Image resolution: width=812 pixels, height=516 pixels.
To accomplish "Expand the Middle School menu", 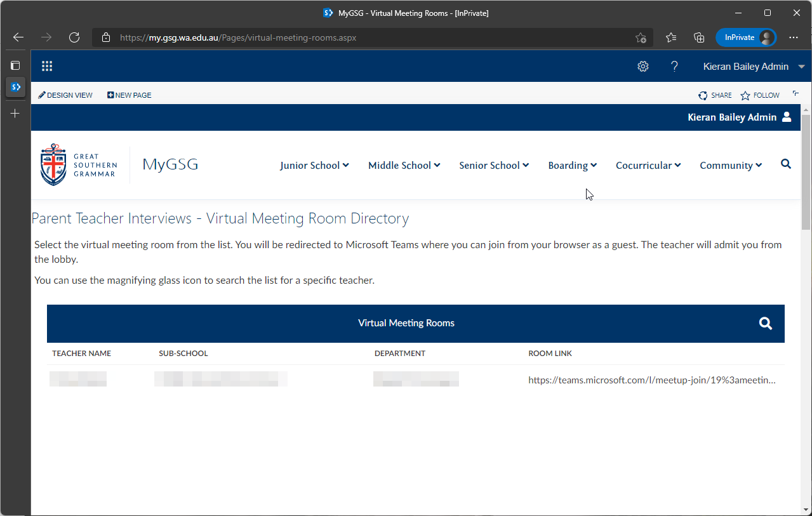I will tap(404, 165).
